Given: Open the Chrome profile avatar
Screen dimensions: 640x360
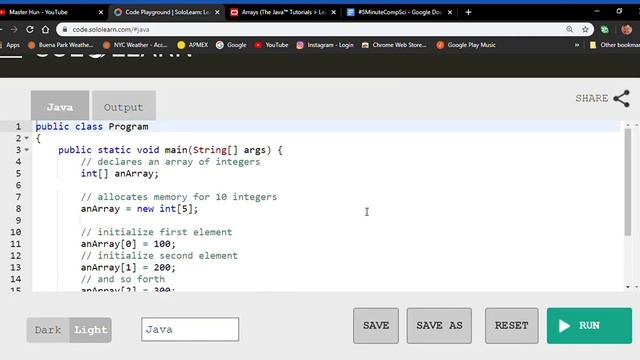Looking at the screenshot, I should 626,29.
